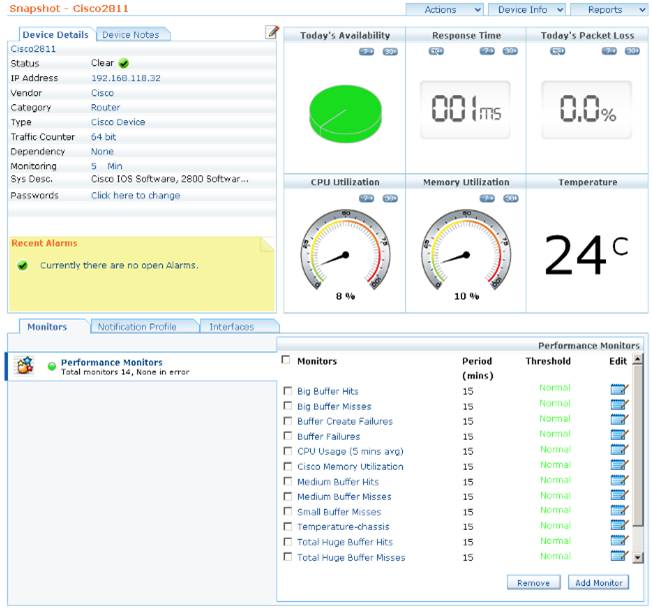Select the Cisco Memory Utilization checkbox

pyautogui.click(x=287, y=466)
